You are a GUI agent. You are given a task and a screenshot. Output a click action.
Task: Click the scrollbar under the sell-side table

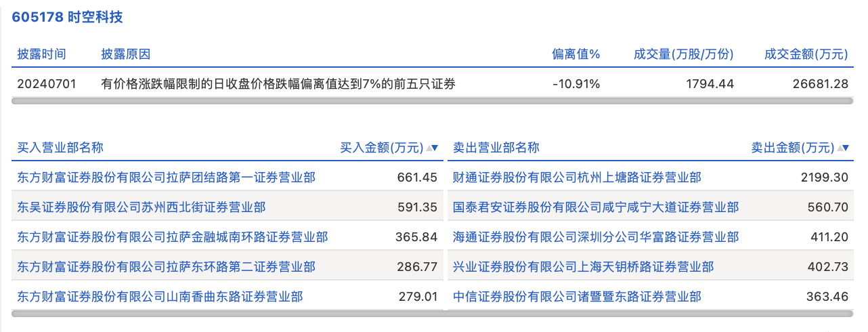(x=650, y=314)
